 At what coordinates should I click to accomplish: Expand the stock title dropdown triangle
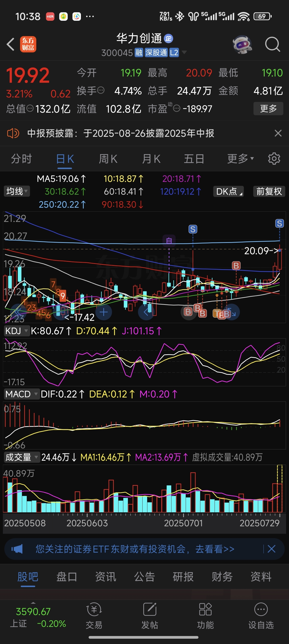click(184, 53)
